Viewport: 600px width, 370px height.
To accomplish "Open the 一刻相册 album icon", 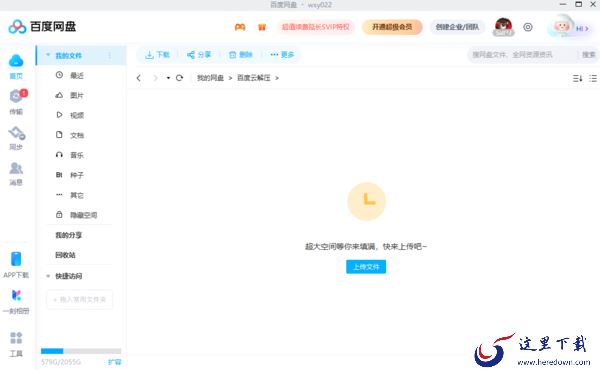I will pos(16,295).
